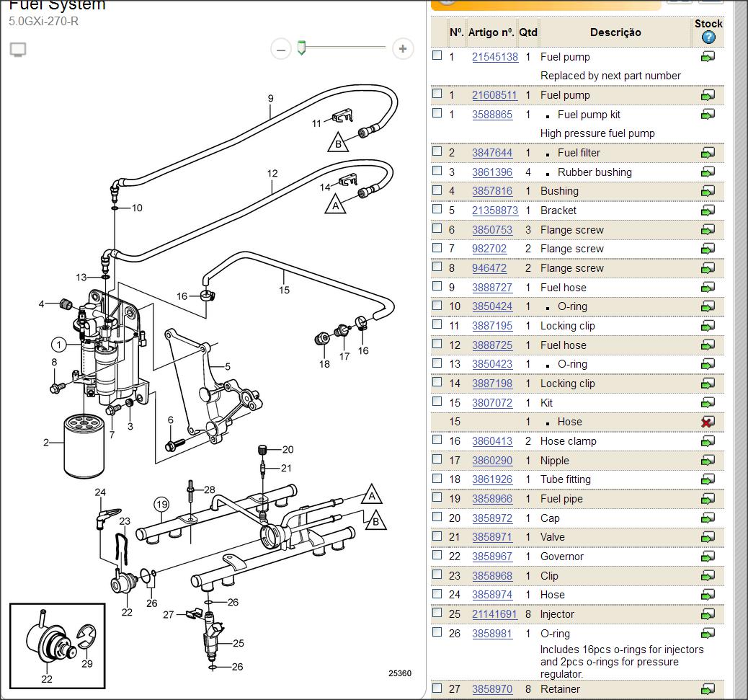Click the "5.0GXi-270-R" model text
The width and height of the screenshot is (748, 700).
point(44,22)
